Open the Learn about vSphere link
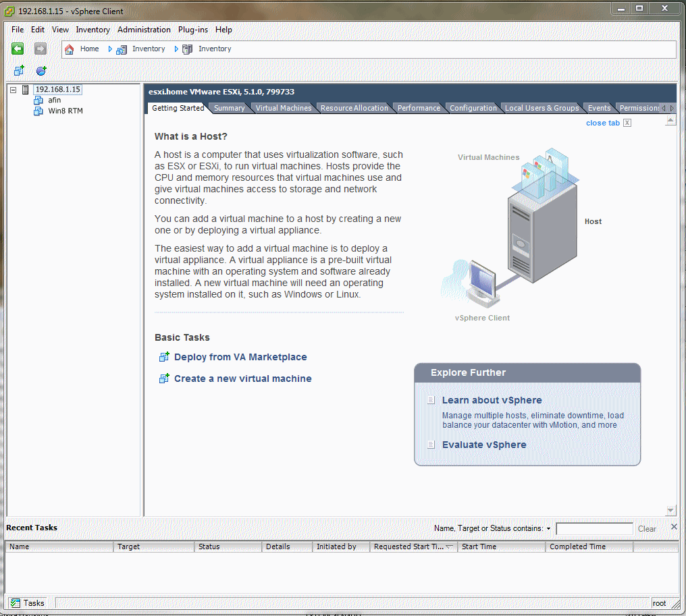 492,400
